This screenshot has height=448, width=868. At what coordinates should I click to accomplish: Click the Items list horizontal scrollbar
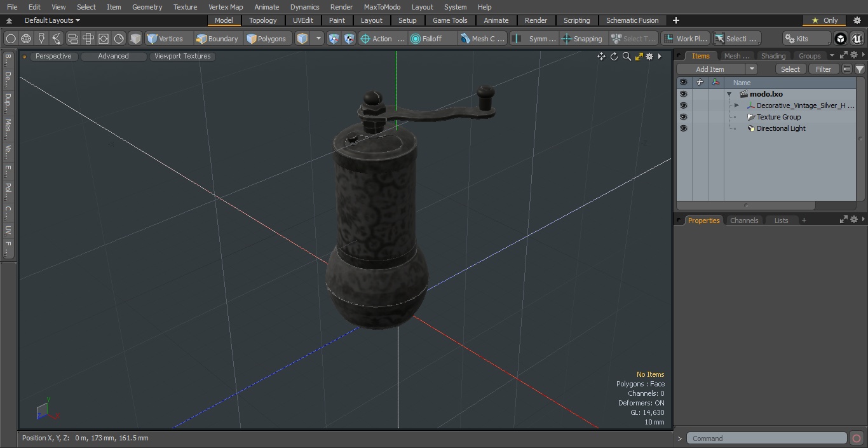pos(746,205)
